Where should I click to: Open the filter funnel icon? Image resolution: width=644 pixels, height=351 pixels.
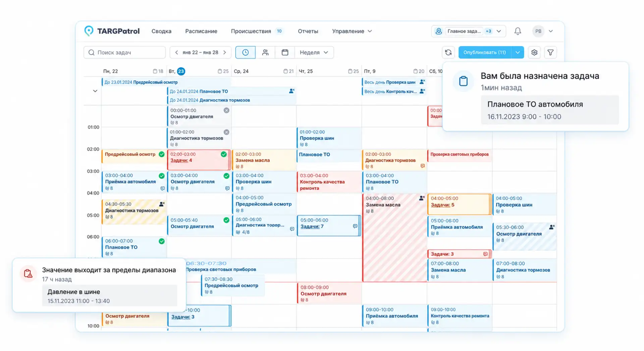coord(550,52)
